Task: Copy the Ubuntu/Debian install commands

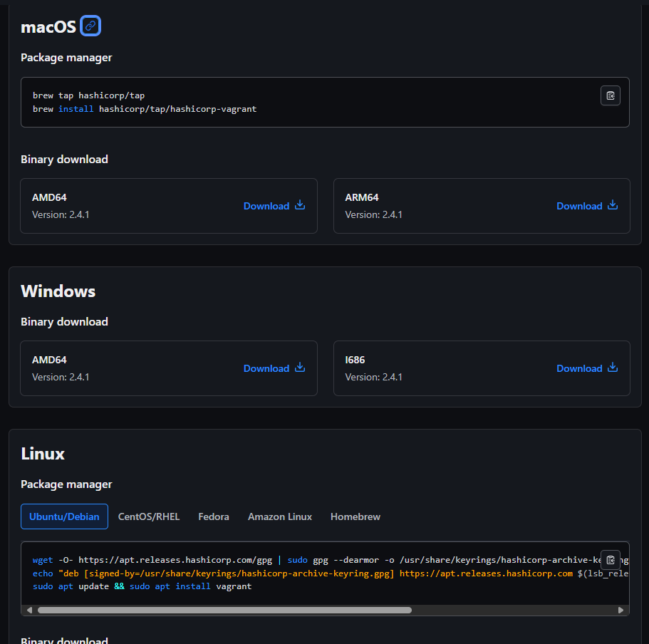Action: click(610, 560)
